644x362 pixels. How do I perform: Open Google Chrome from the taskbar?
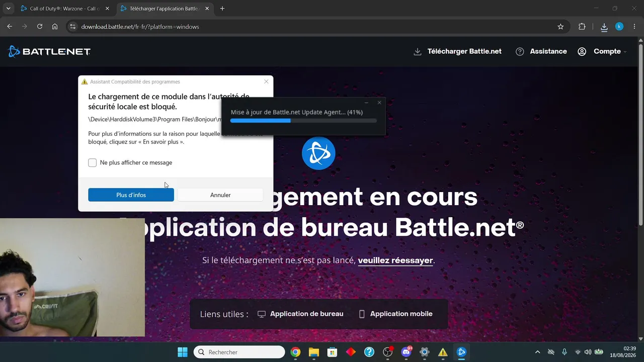pyautogui.click(x=295, y=352)
